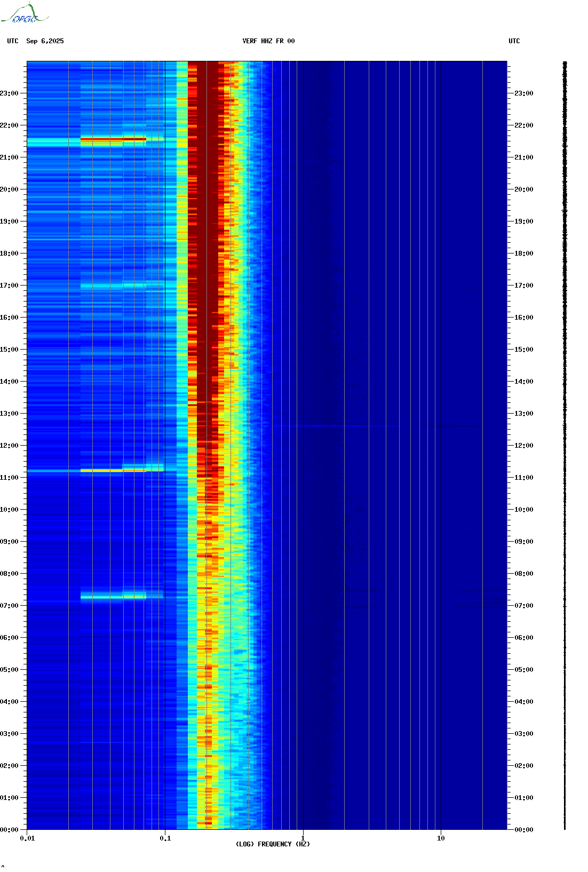Image resolution: width=588 pixels, height=872 pixels.
Task: Click 07:00 on the right time axis
Action: [x=524, y=606]
